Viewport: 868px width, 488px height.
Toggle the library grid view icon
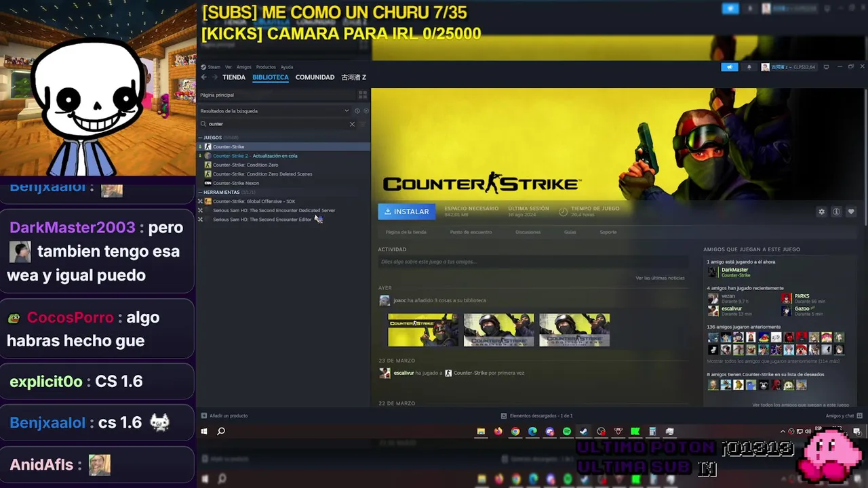click(362, 95)
